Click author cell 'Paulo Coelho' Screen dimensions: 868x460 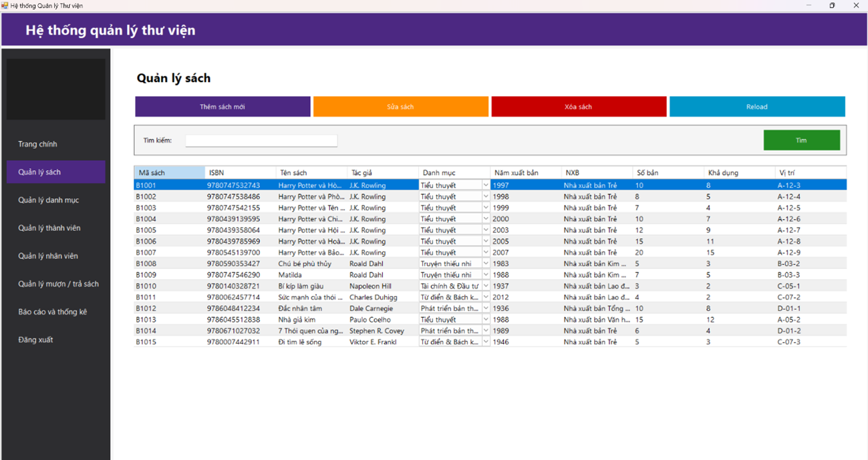383,320
